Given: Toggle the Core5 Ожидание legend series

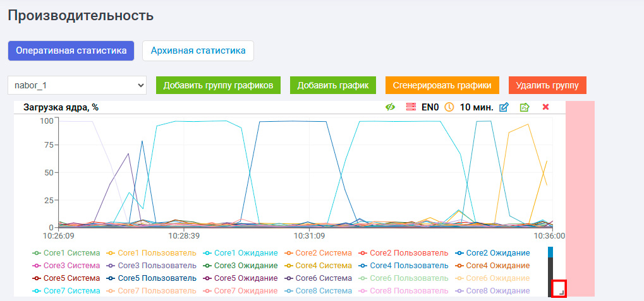Looking at the screenshot, I should tap(240, 278).
